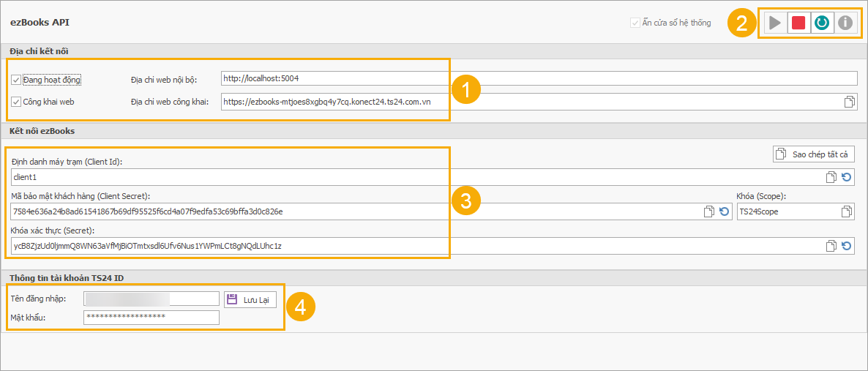868x371 pixels.
Task: Copy the Client Id value
Action: tap(831, 177)
